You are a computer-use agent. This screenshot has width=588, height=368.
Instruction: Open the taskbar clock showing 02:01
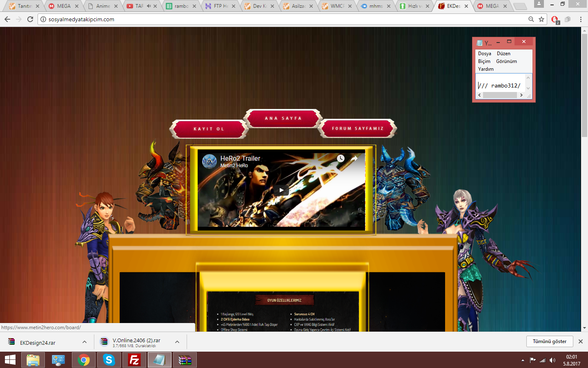click(571, 360)
